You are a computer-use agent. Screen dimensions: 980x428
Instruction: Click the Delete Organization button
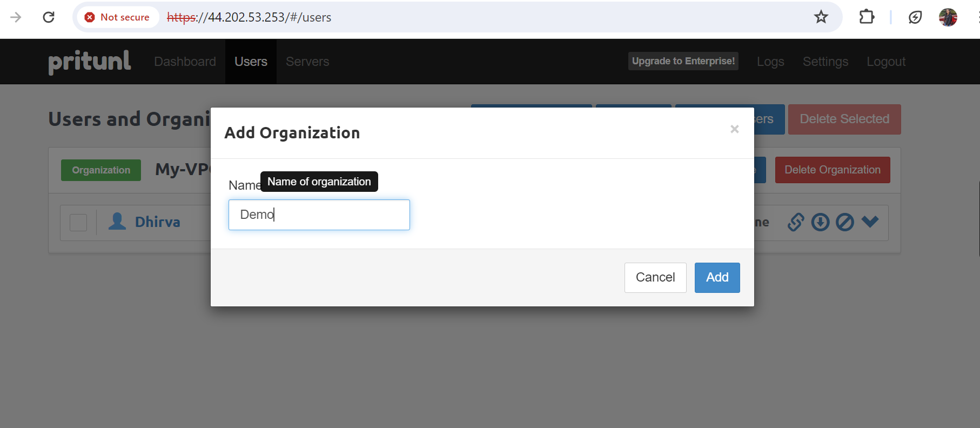[x=833, y=170]
